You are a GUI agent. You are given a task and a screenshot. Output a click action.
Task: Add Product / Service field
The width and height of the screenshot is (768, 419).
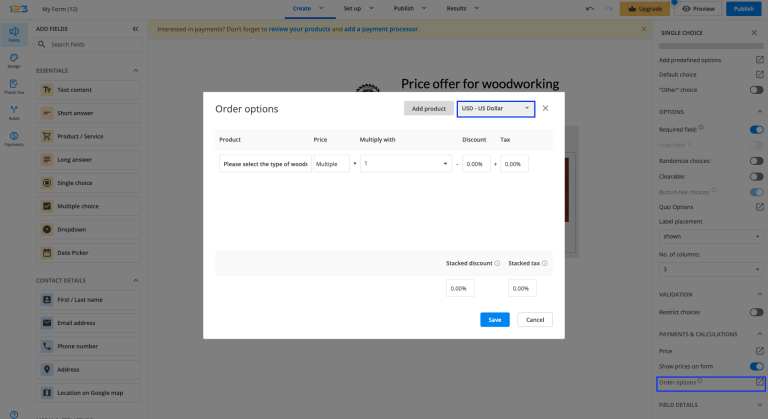tap(88, 136)
